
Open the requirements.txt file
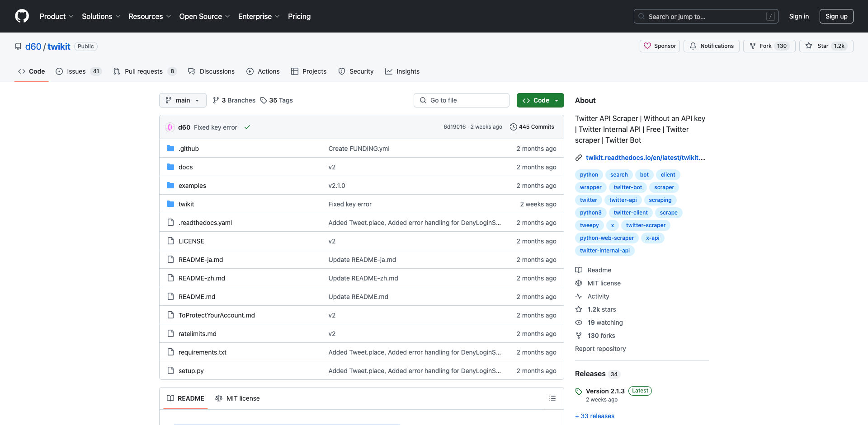[x=203, y=352]
